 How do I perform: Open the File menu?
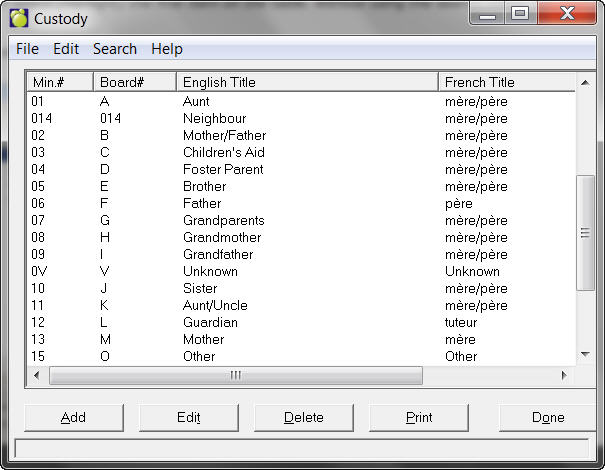click(x=27, y=49)
